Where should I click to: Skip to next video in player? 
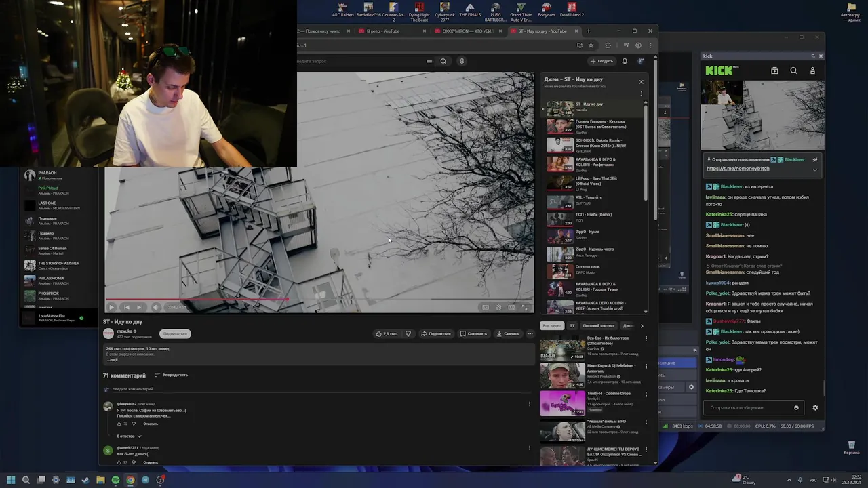point(139,307)
